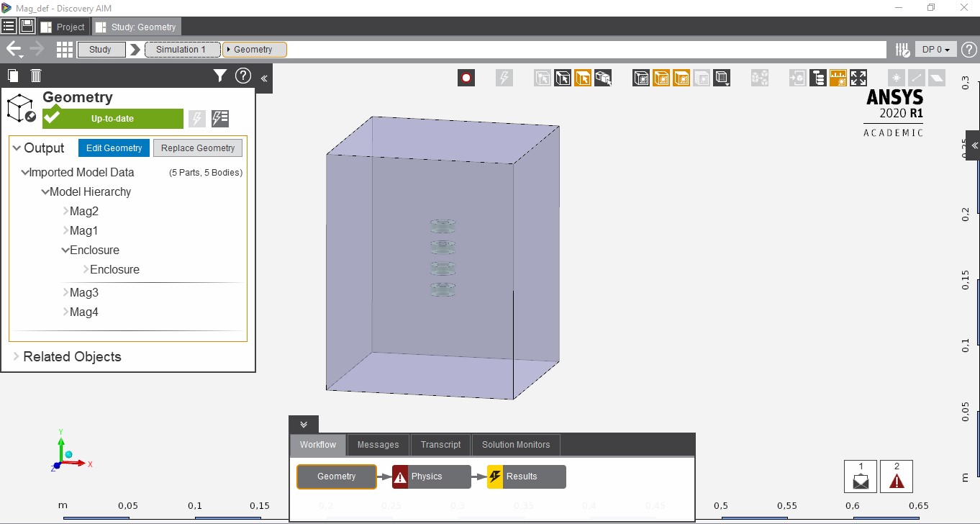Open the grid home view icon
The width and height of the screenshot is (980, 524).
point(65,50)
